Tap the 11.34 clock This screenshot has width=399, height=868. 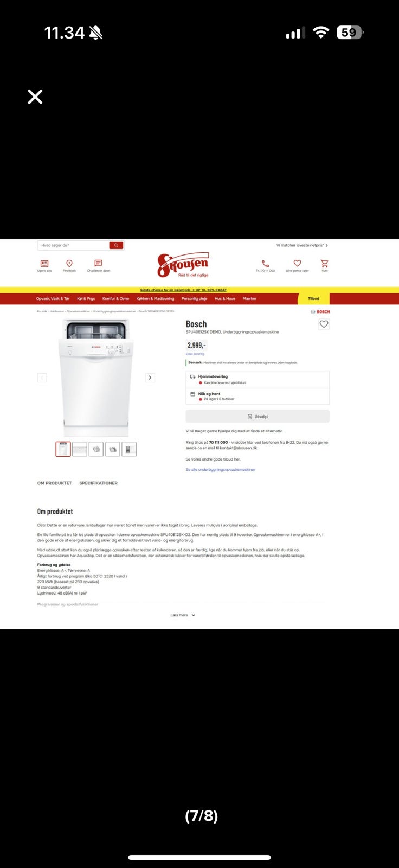coord(64,33)
